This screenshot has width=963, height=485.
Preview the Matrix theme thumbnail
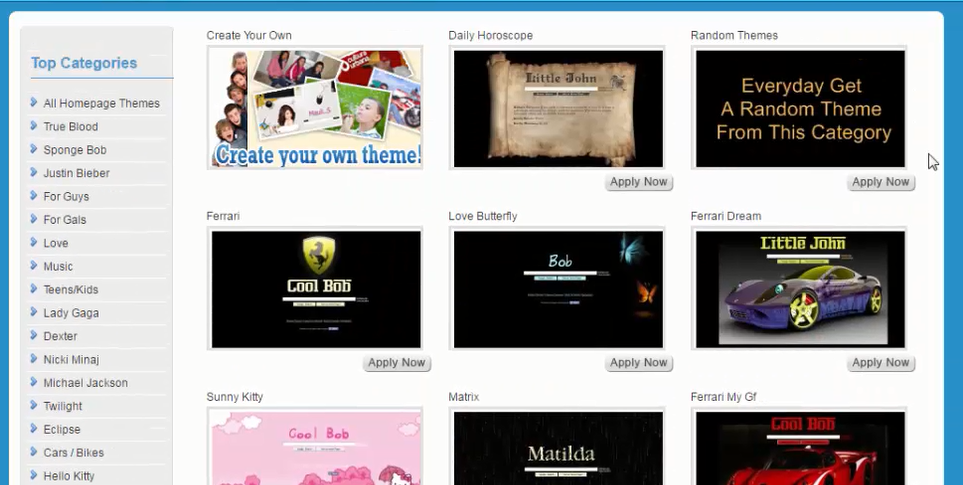pyautogui.click(x=558, y=446)
